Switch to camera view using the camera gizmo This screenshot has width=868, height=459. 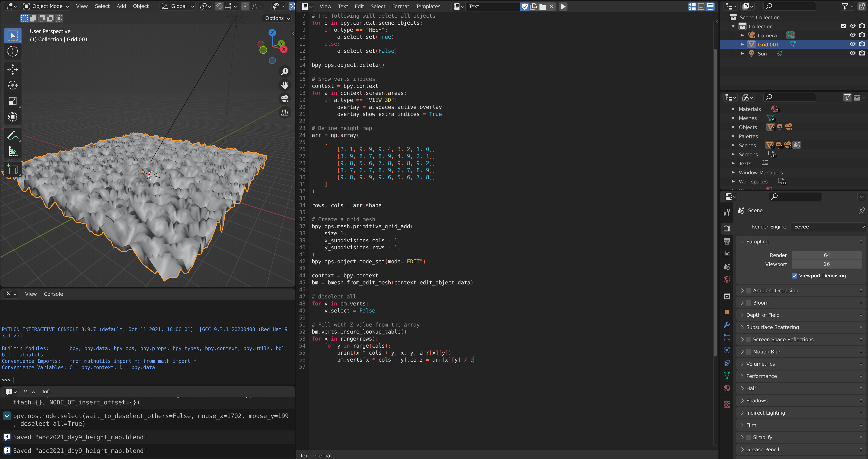click(285, 98)
